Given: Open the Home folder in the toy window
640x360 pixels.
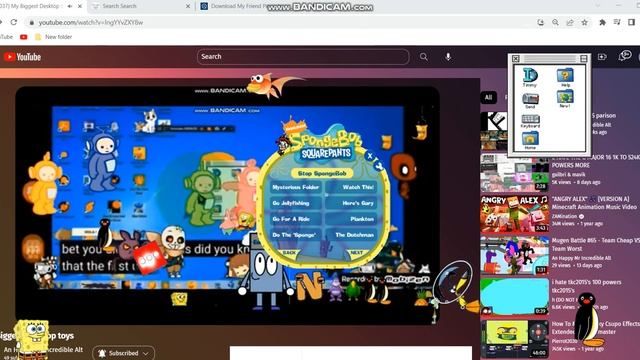Looking at the screenshot, I should coord(530,140).
